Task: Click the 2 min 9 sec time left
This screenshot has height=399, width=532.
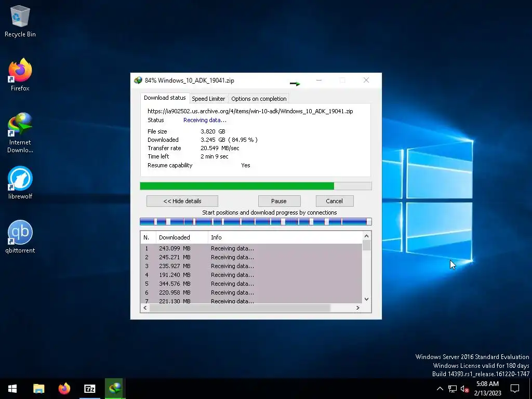Action: 214,156
